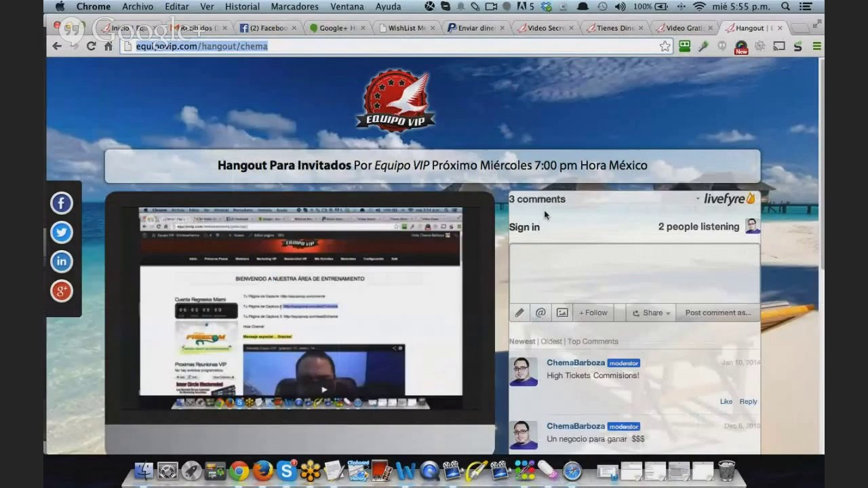Share page via the LinkedIn icon
The image size is (868, 488).
point(61,261)
